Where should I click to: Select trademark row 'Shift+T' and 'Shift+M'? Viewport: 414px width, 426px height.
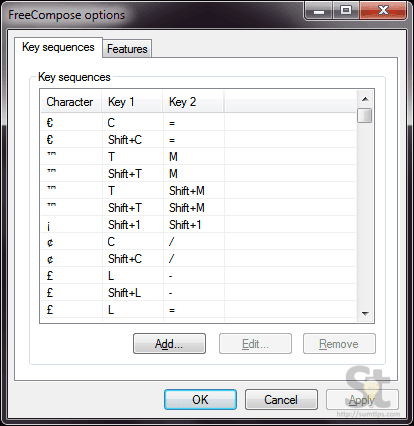pos(199,208)
